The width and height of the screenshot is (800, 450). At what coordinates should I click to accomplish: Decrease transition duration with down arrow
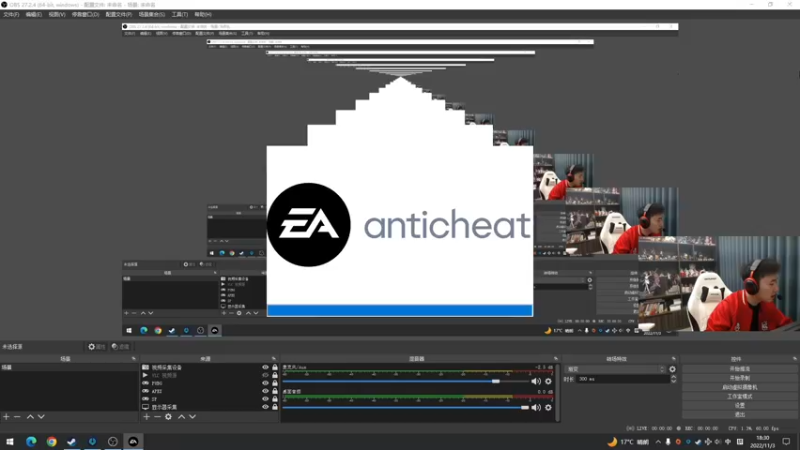(x=673, y=381)
